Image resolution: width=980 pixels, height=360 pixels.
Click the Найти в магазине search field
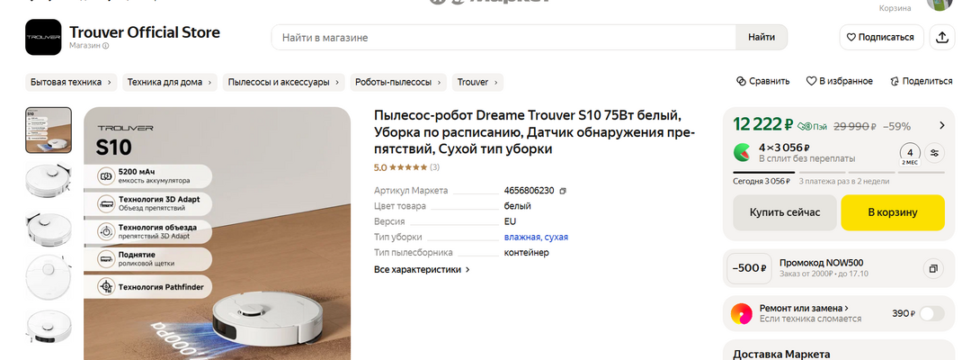(x=504, y=38)
